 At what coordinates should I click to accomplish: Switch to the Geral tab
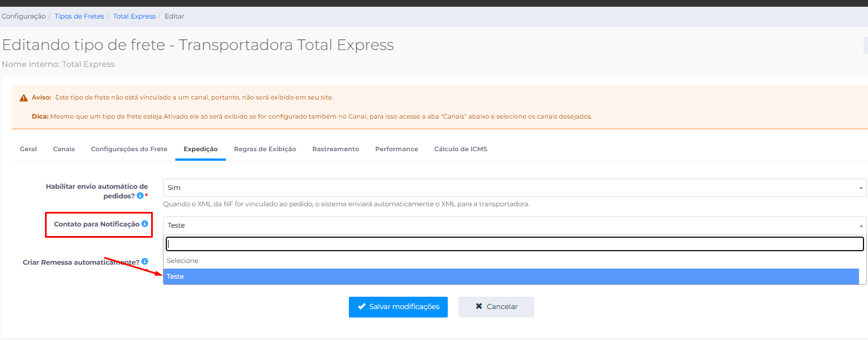click(28, 149)
